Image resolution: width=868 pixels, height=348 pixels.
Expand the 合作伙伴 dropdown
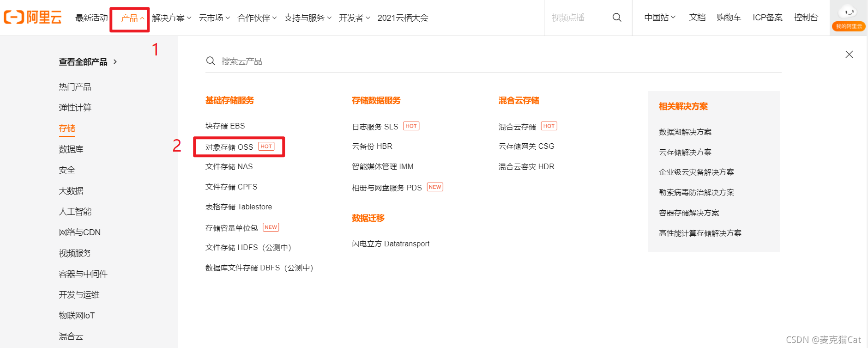click(x=257, y=18)
